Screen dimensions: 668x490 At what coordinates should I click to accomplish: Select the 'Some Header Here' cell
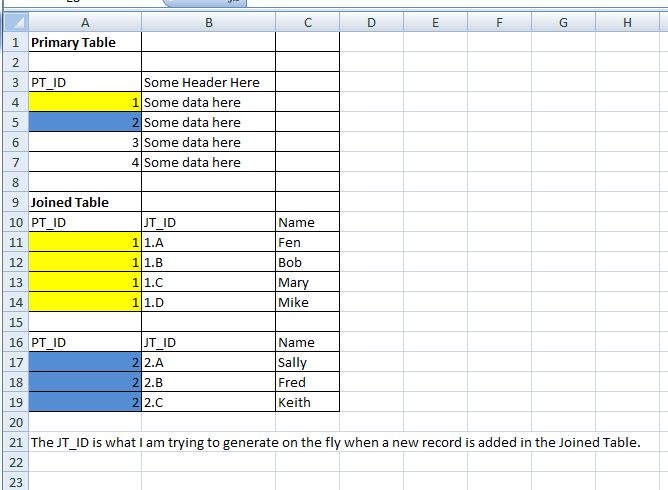208,82
